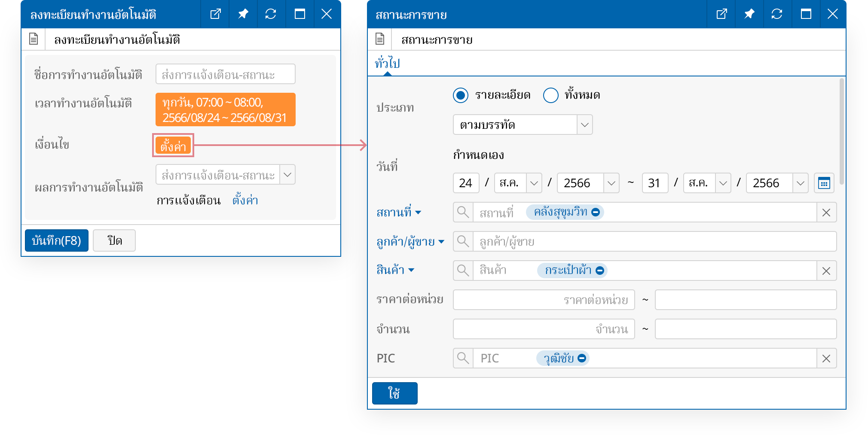Screen dimensions: 868x435
Task: Clear the สถานที่ field with X
Action: tap(826, 213)
